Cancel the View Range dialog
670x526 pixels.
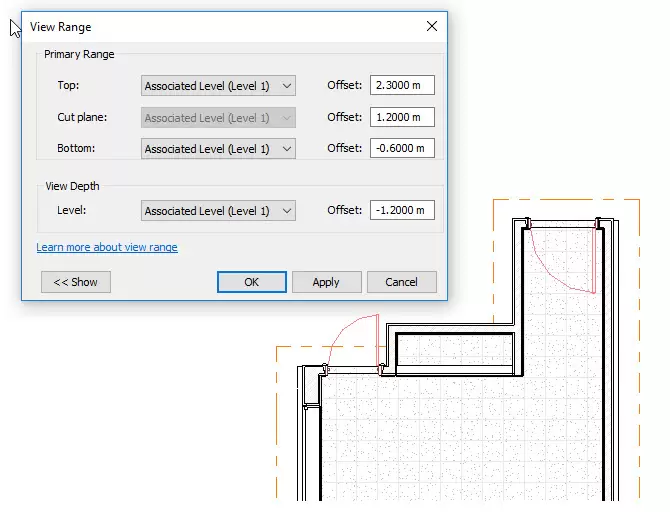coord(401,282)
